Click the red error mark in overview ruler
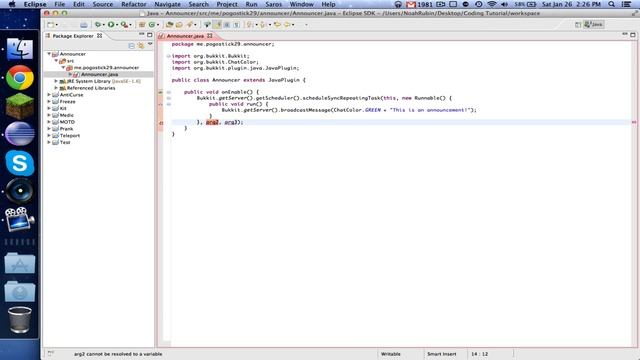This screenshot has width=640, height=360. pyautogui.click(x=634, y=122)
